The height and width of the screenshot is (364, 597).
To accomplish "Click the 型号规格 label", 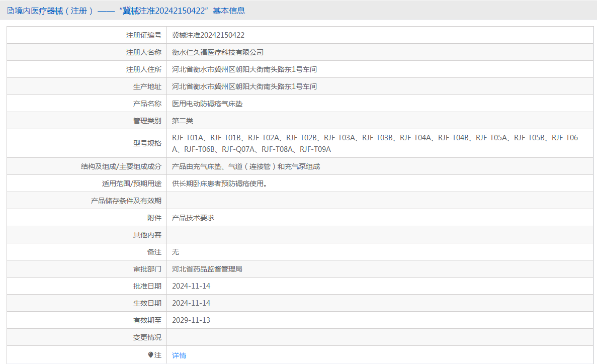I will pyautogui.click(x=147, y=143).
